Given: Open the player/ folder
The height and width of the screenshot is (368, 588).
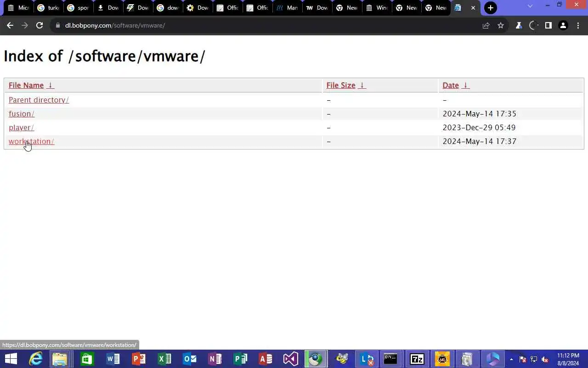Looking at the screenshot, I should point(21,127).
